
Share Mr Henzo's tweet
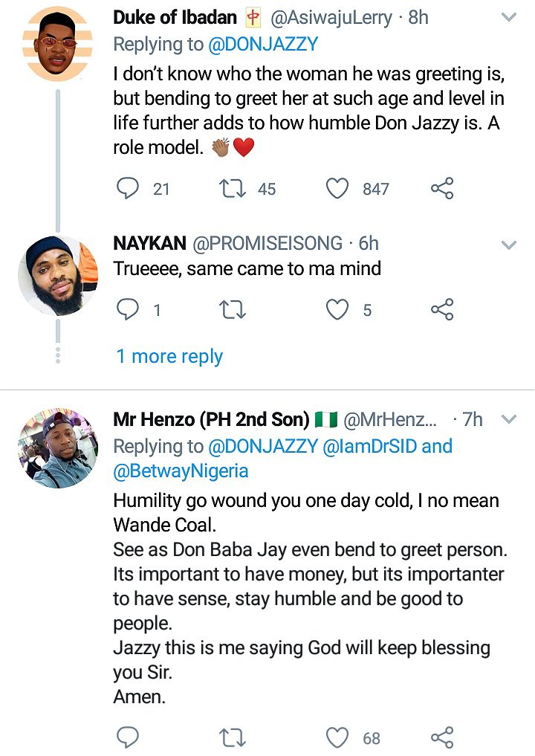click(x=442, y=737)
